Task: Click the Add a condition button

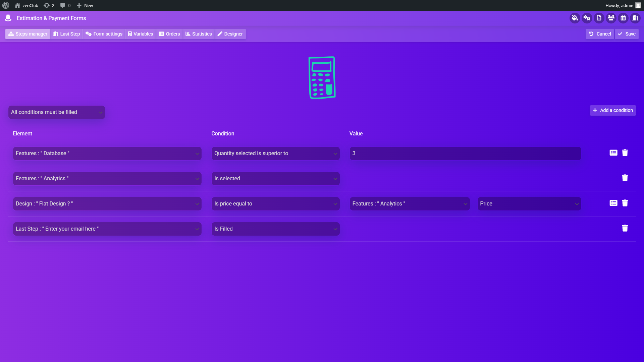Action: [x=613, y=110]
